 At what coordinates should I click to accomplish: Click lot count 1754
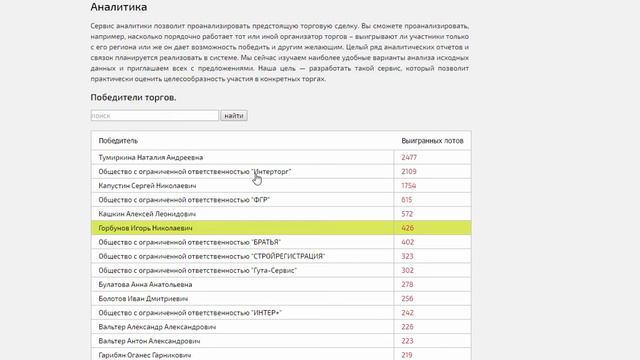pyautogui.click(x=409, y=185)
